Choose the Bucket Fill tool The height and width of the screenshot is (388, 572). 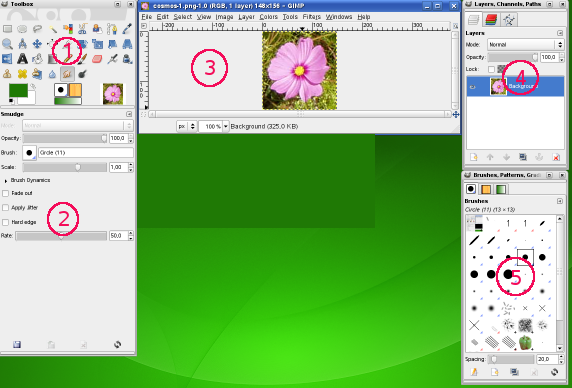[37, 59]
